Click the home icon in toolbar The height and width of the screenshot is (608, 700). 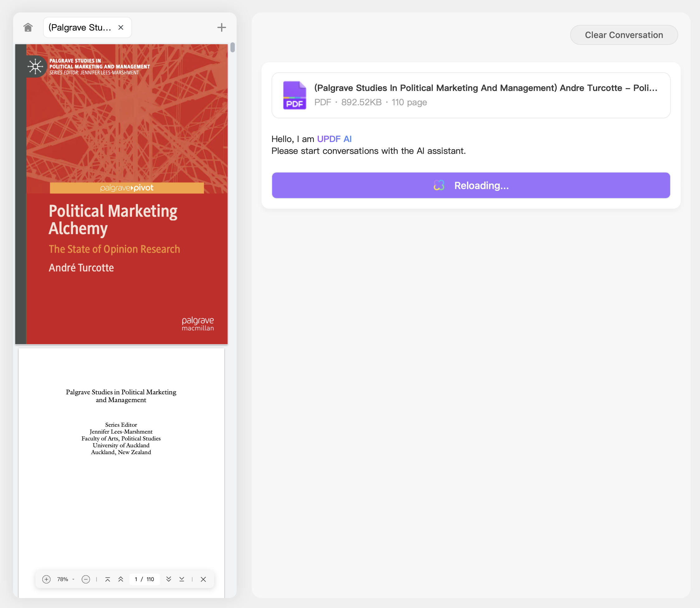point(27,27)
